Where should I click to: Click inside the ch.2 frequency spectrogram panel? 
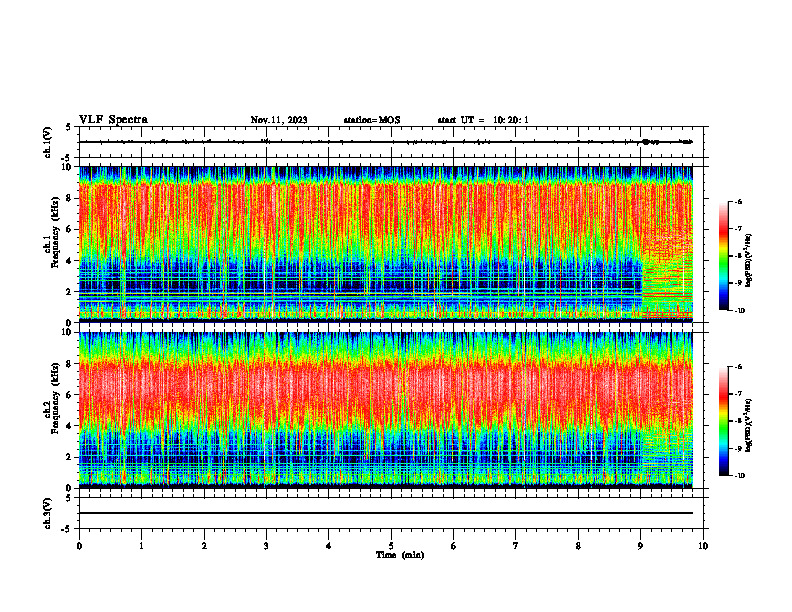385,410
